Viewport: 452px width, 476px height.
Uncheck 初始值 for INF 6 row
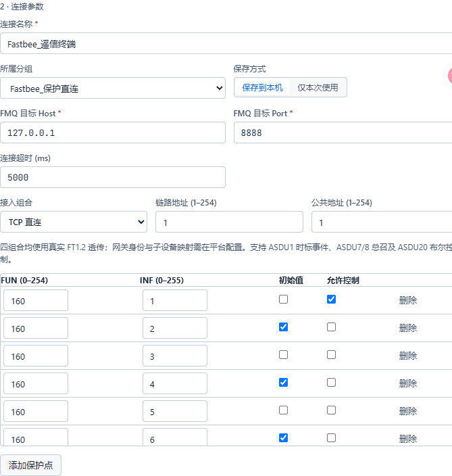(x=283, y=437)
